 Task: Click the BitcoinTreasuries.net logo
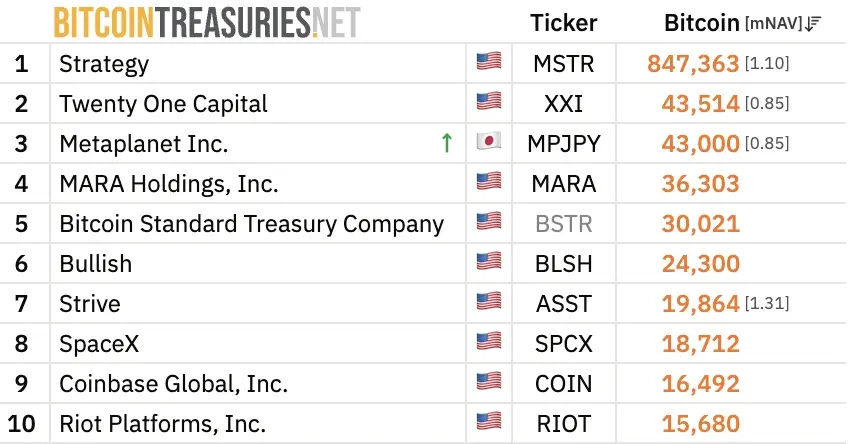click(x=207, y=23)
